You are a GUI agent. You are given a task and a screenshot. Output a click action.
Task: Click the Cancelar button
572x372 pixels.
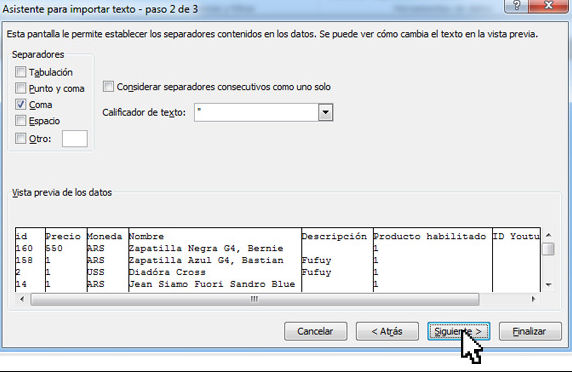(x=316, y=331)
